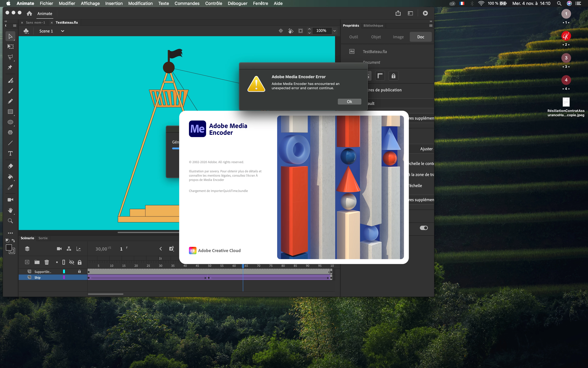Screen dimensions: 588x368
Task: Toggle Clip content outside the stage
Action: click(x=301, y=31)
